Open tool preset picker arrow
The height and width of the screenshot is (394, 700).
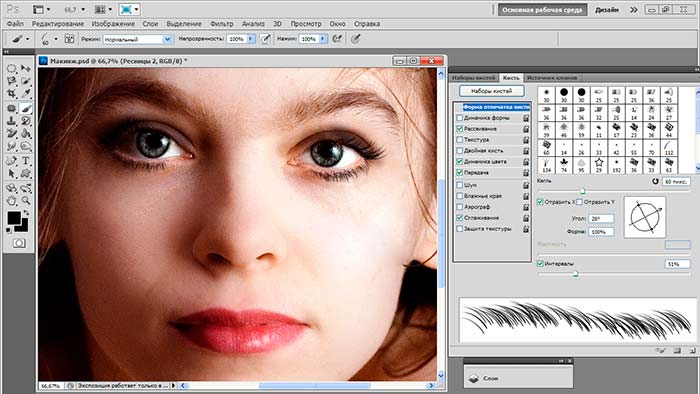(x=28, y=39)
